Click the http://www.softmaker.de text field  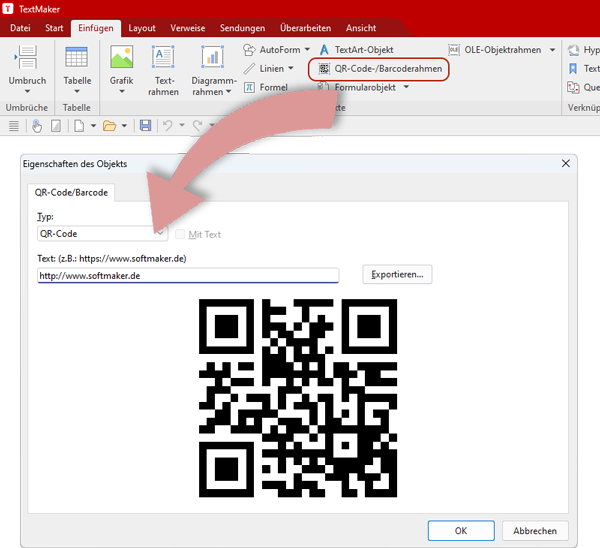[188, 276]
